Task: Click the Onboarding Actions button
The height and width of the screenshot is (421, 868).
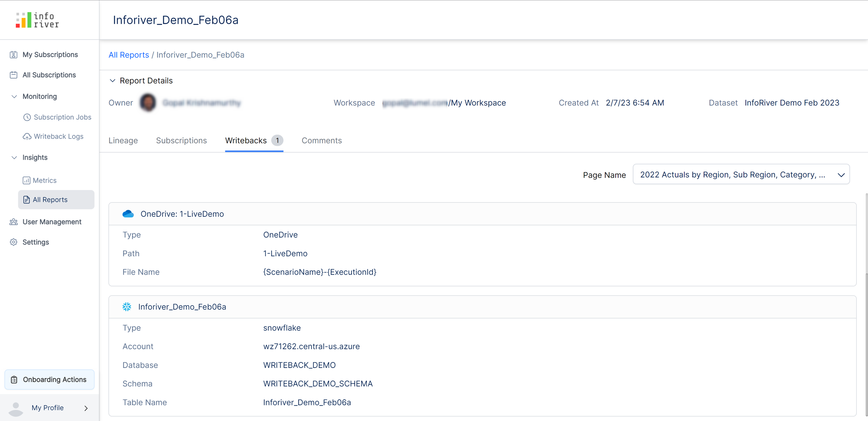Action: pyautogui.click(x=49, y=380)
